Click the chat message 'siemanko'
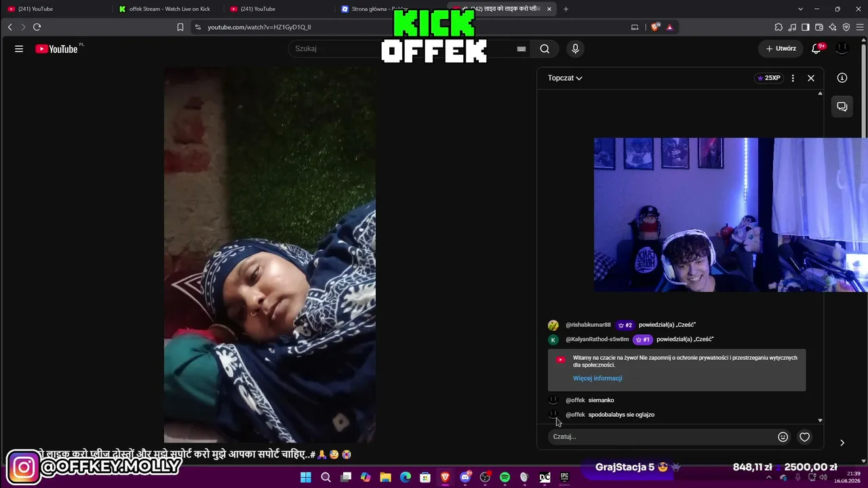 coord(601,401)
